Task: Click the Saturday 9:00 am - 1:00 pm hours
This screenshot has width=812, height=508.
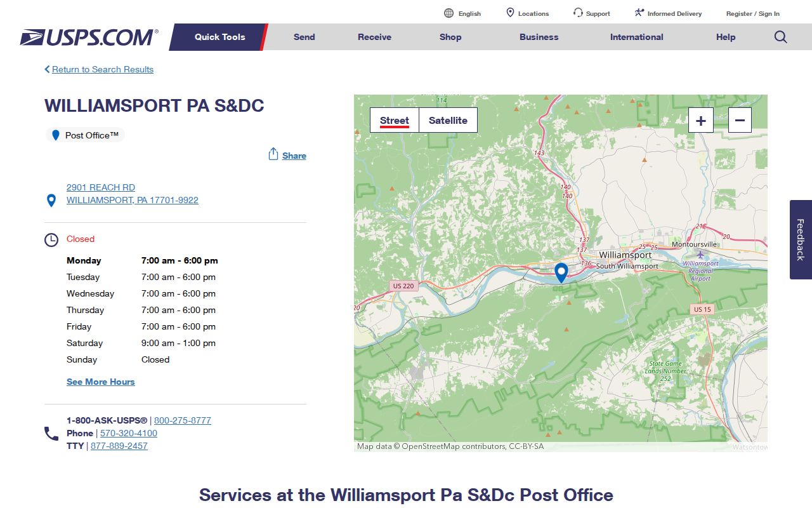Action: [x=178, y=343]
